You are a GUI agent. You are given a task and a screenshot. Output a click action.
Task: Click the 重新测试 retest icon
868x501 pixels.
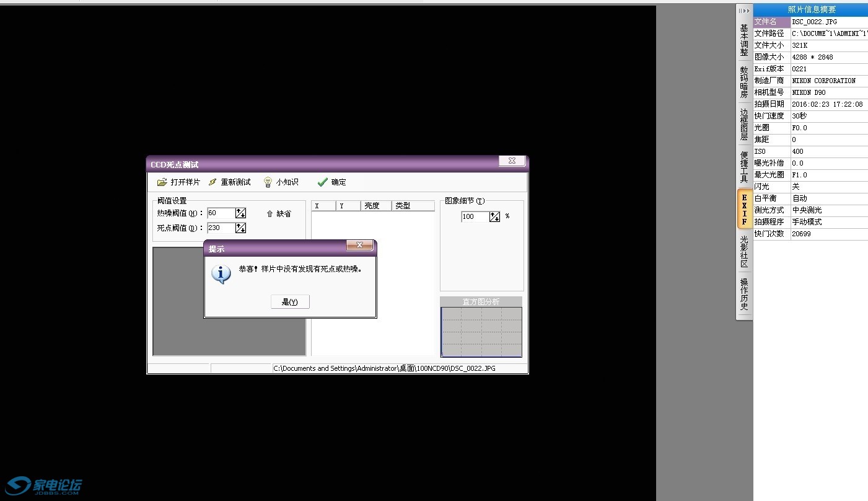213,182
